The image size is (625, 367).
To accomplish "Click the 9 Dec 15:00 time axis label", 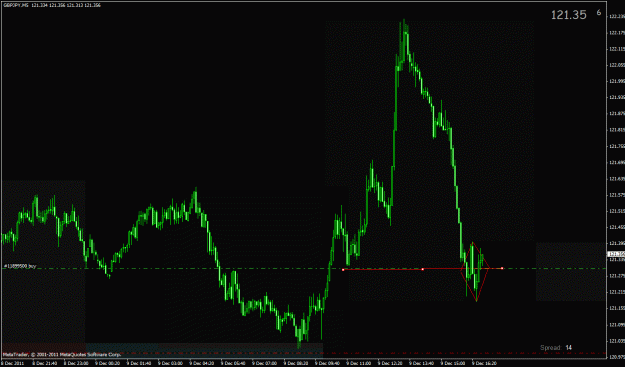I will point(453,363).
